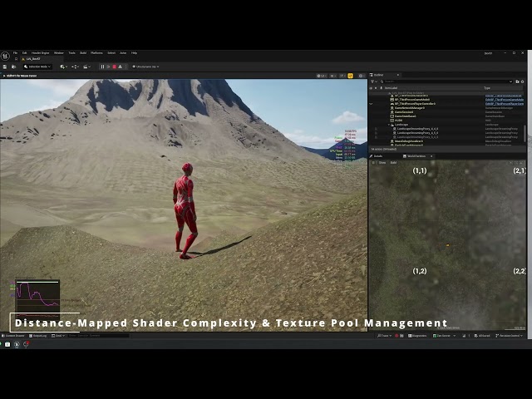Image resolution: width=532 pixels, height=399 pixels.
Task: Click the Landscape actor icon
Action: (392, 125)
